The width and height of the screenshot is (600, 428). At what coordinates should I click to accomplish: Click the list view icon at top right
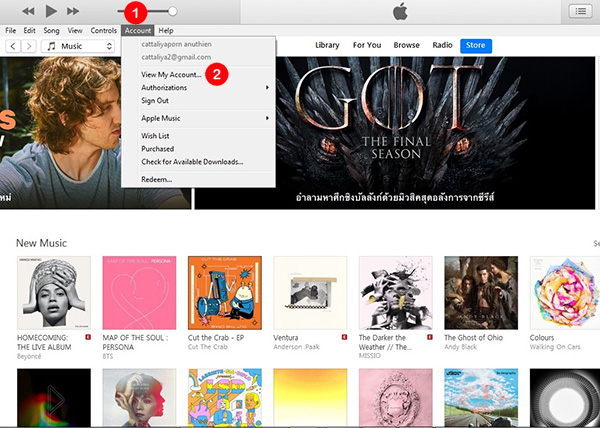pyautogui.click(x=579, y=11)
